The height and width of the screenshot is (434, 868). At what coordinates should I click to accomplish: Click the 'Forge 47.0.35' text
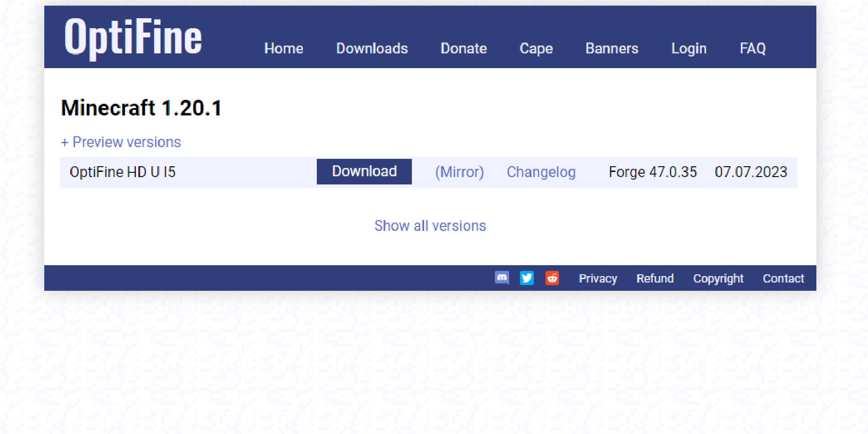[x=653, y=172]
